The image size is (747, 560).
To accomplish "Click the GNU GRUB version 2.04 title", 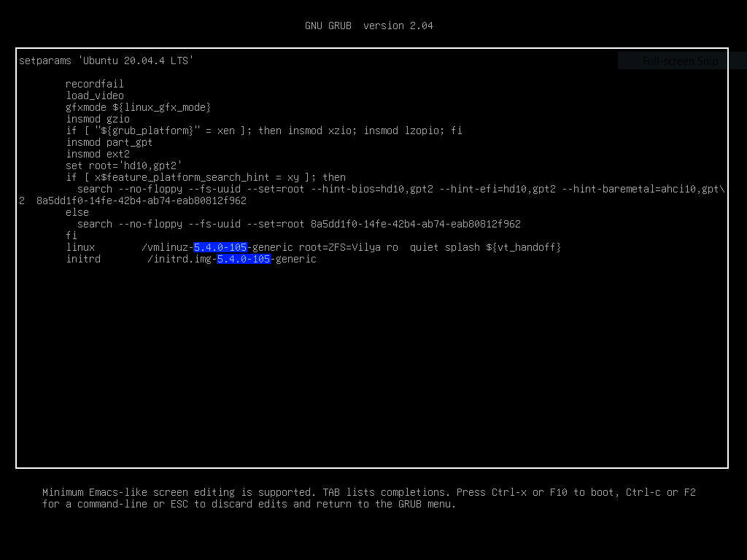I will (368, 26).
